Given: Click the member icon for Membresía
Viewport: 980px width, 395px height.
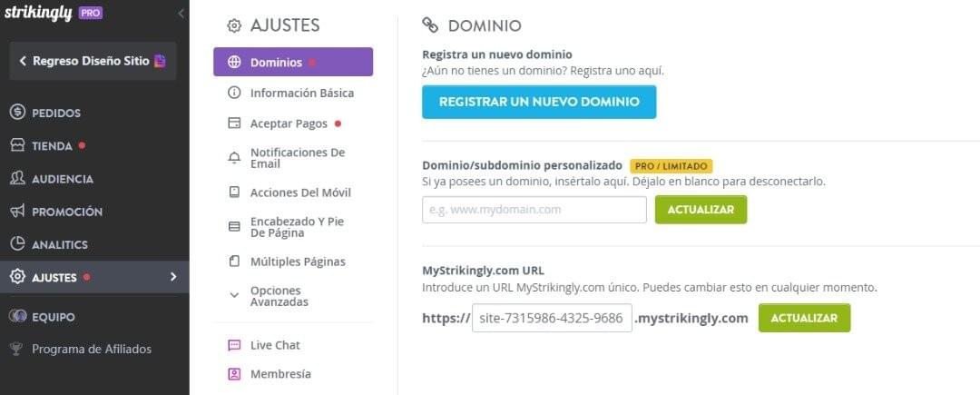Looking at the screenshot, I should click(x=234, y=374).
